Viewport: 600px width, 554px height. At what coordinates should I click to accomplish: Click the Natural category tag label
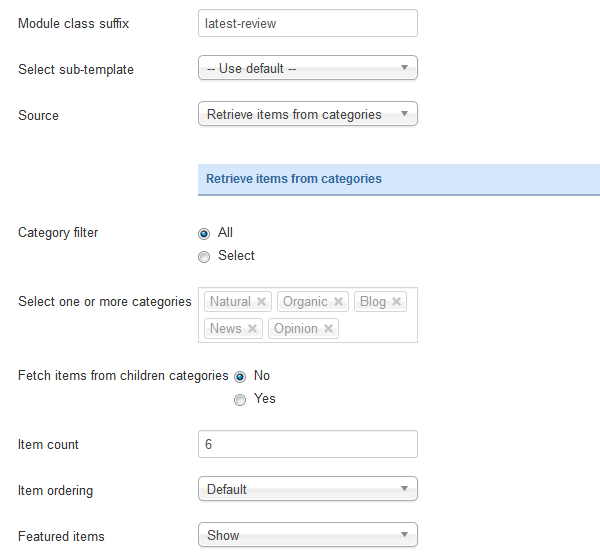(x=230, y=302)
